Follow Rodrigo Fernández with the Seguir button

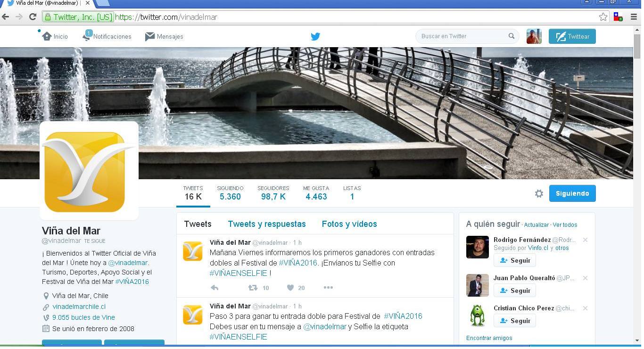(514, 260)
